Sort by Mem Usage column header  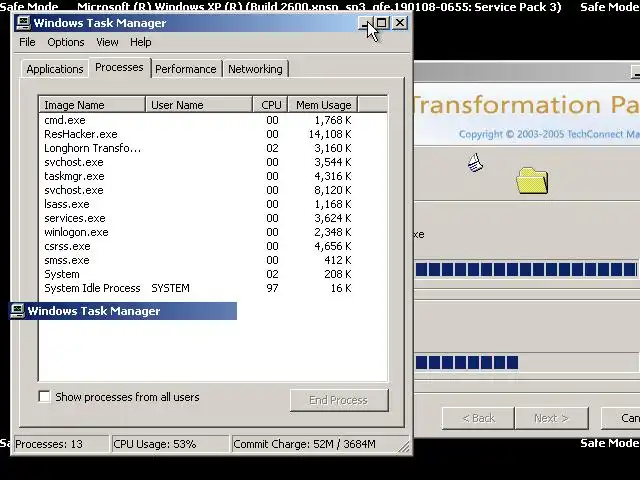pos(323,105)
